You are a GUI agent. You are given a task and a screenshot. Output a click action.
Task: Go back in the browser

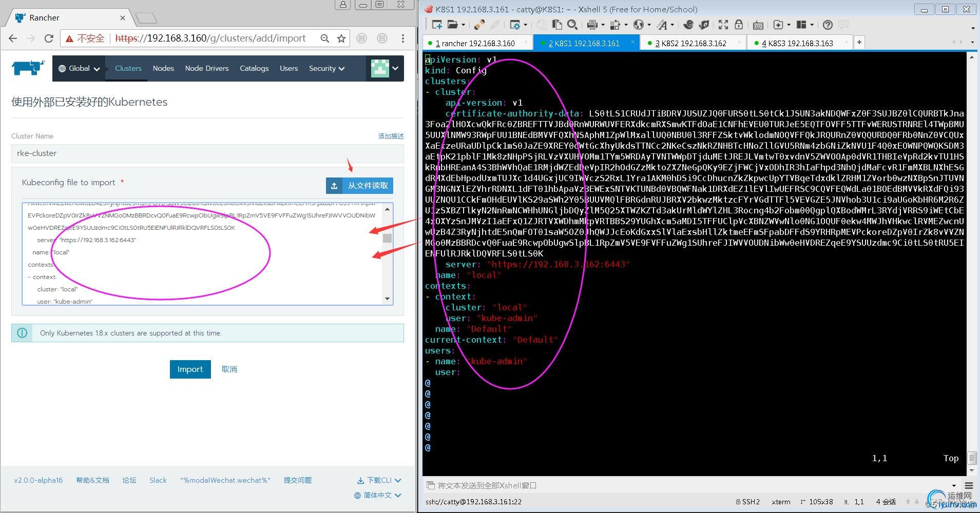pyautogui.click(x=13, y=38)
